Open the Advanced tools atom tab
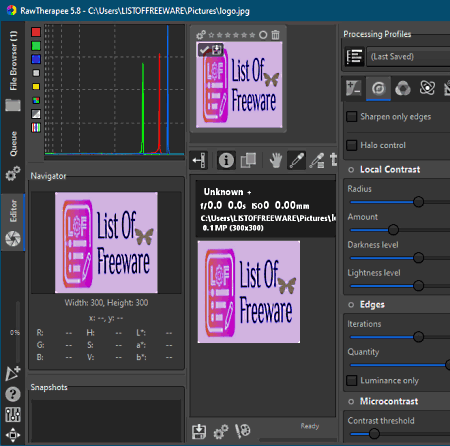Viewport: 450px width, 446px height. pyautogui.click(x=427, y=88)
